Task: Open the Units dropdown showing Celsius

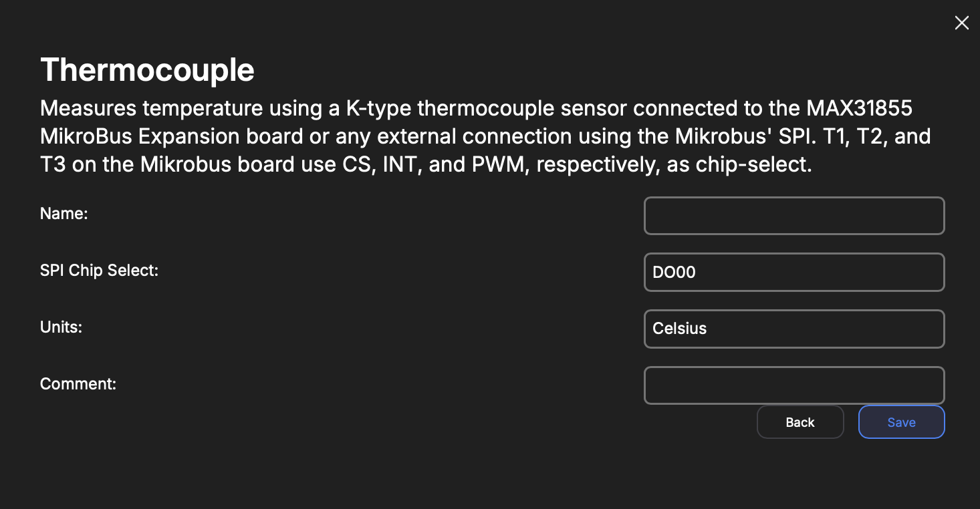Action: 793,329
